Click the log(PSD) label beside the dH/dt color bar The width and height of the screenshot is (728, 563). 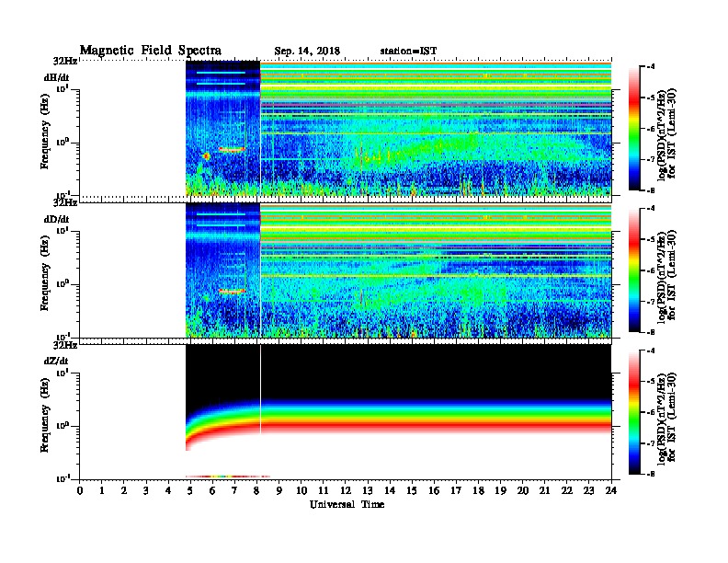(667, 133)
